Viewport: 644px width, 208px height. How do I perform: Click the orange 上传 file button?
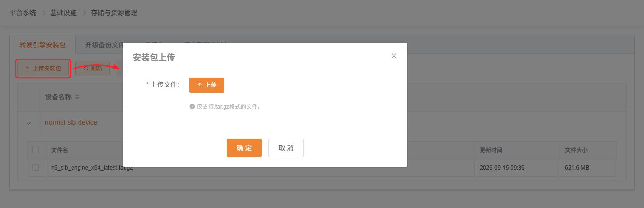[206, 85]
